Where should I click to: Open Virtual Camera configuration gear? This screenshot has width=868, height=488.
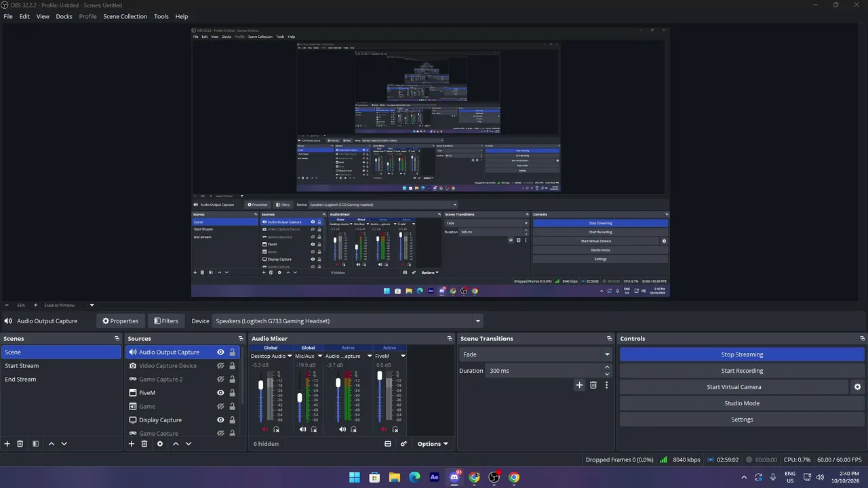(857, 387)
